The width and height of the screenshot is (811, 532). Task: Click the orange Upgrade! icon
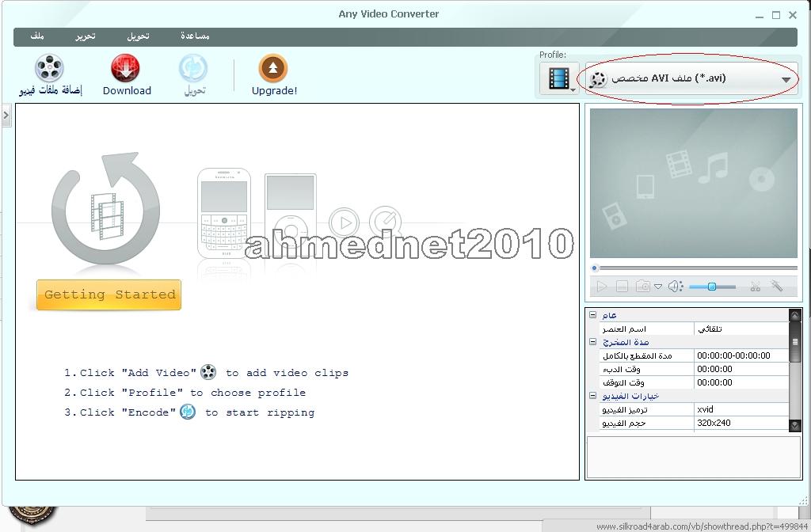(x=273, y=68)
